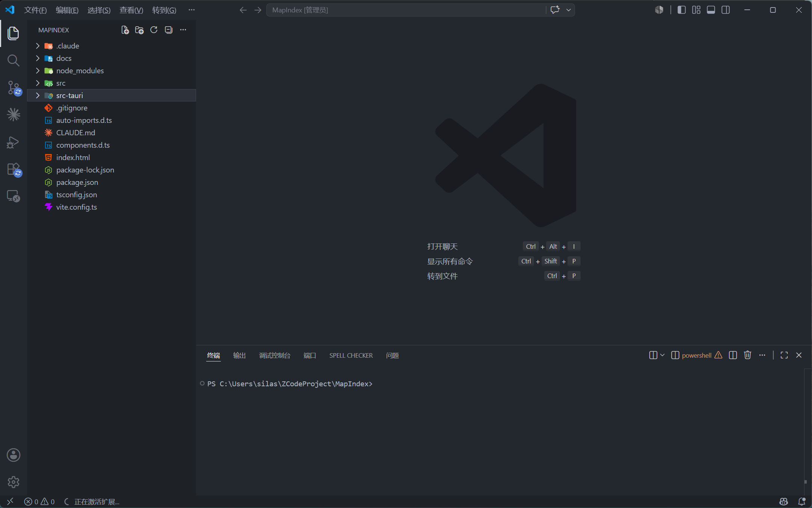Open explorer more actions ellipsis
Image resolution: width=812 pixels, height=508 pixels.
pos(183,30)
